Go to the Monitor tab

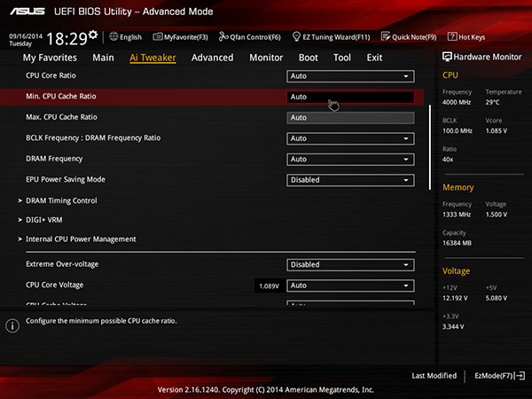click(x=266, y=58)
